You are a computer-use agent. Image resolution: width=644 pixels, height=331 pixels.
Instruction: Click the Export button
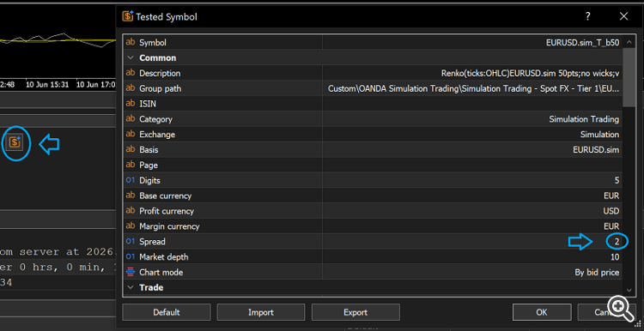point(355,312)
